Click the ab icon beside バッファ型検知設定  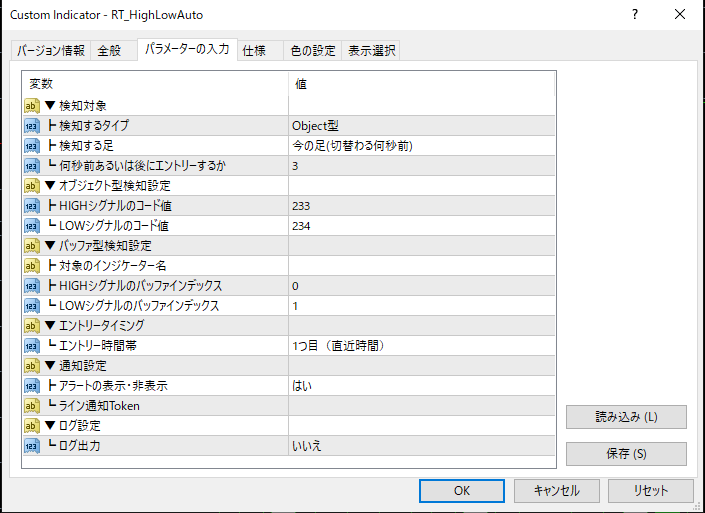pyautogui.click(x=32, y=245)
